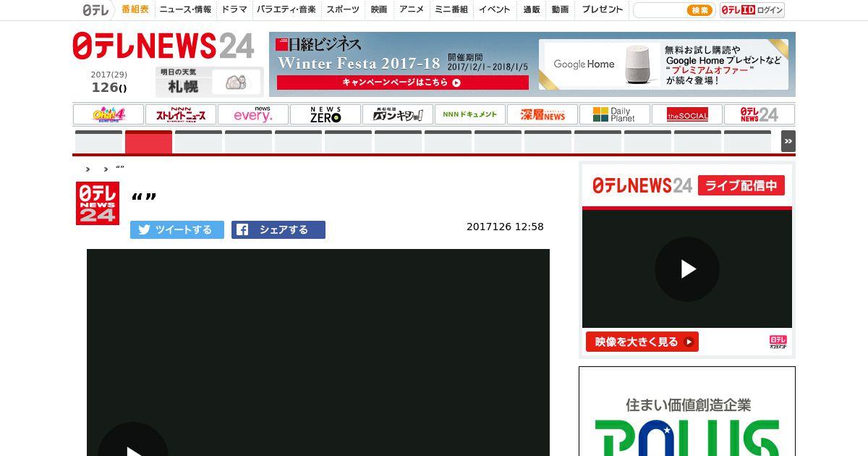
Task: View tomorrow's 札幌 weather widget
Action: click(x=209, y=82)
